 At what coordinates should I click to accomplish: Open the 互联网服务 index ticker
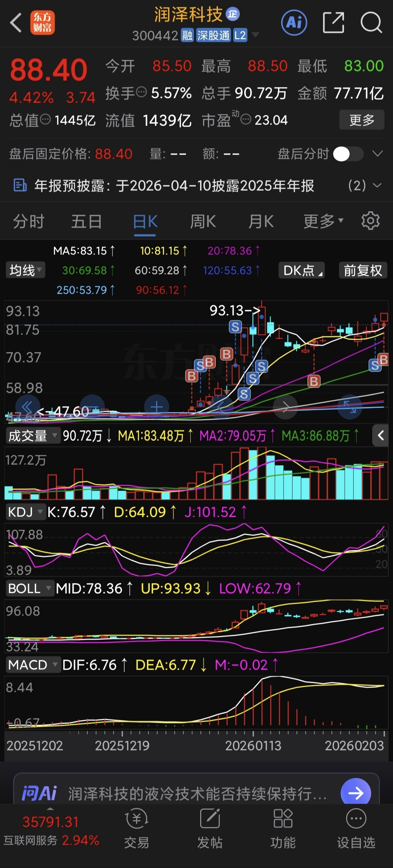coord(51,831)
